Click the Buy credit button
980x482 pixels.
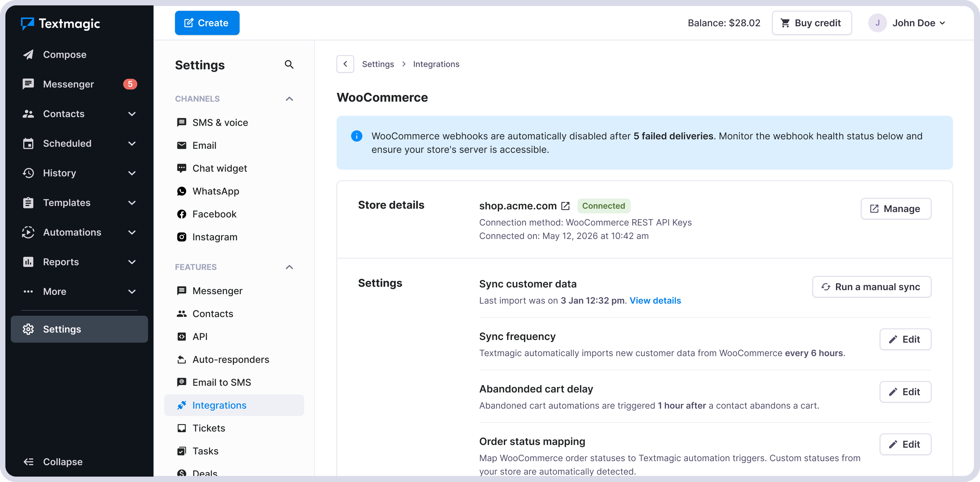click(x=811, y=23)
